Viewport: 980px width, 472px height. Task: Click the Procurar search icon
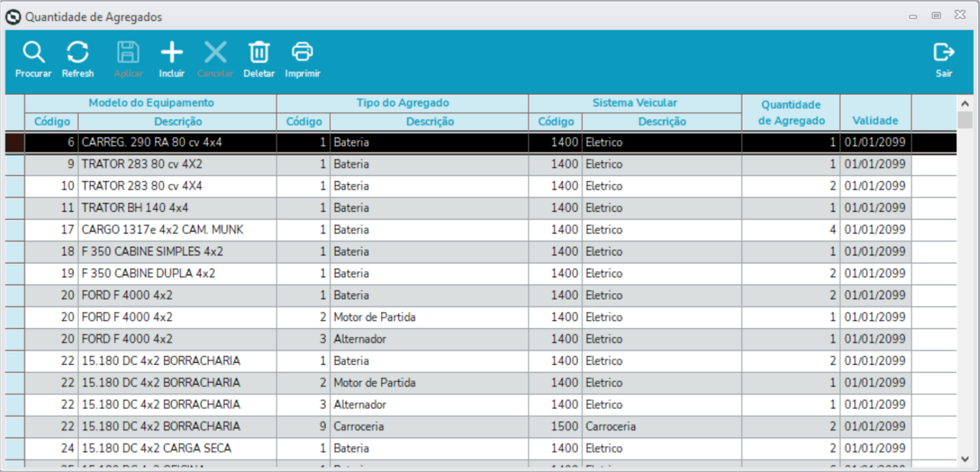point(33,53)
